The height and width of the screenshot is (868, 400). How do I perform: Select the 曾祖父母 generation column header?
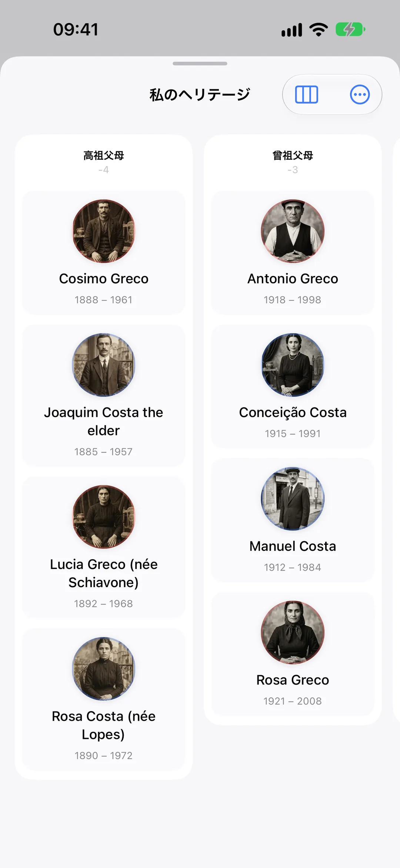(x=293, y=155)
